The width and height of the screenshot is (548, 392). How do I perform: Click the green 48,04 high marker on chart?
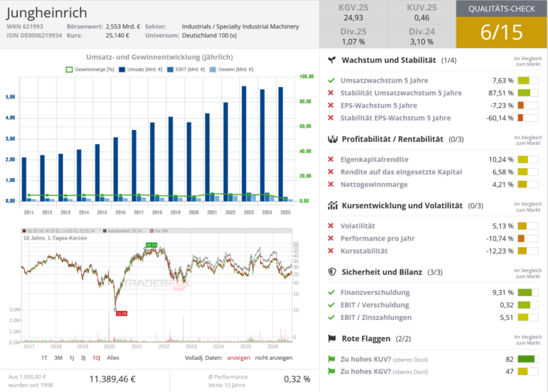[152, 245]
